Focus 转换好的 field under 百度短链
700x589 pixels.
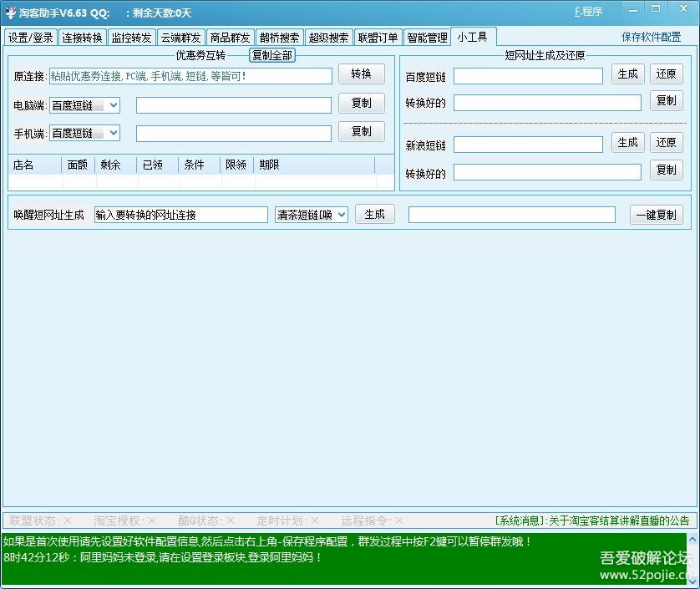tap(547, 103)
